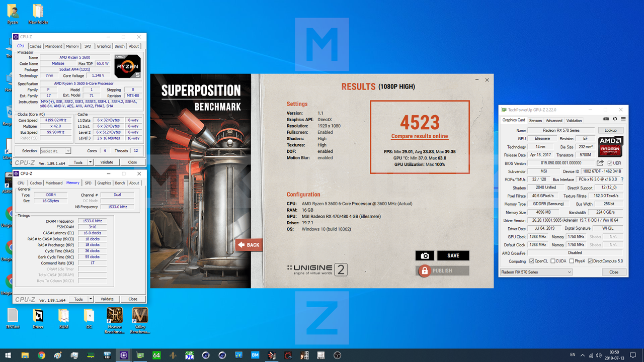The image size is (644, 362).
Task: Click the Lookup button in GPU-Z
Action: pyautogui.click(x=610, y=130)
